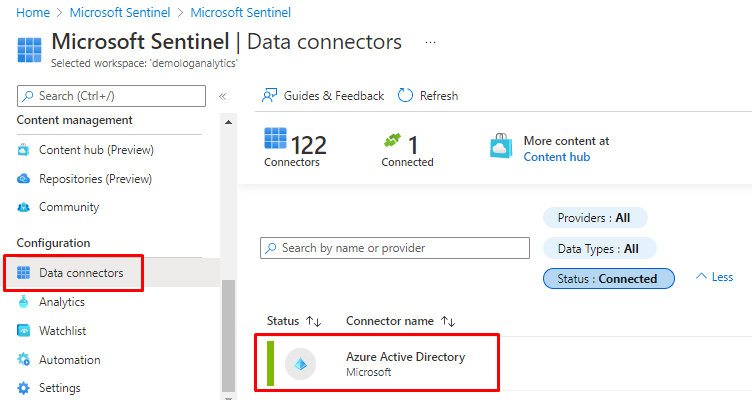Open Settings in the Configuration section
Screen dimensions: 752x400
tap(60, 388)
